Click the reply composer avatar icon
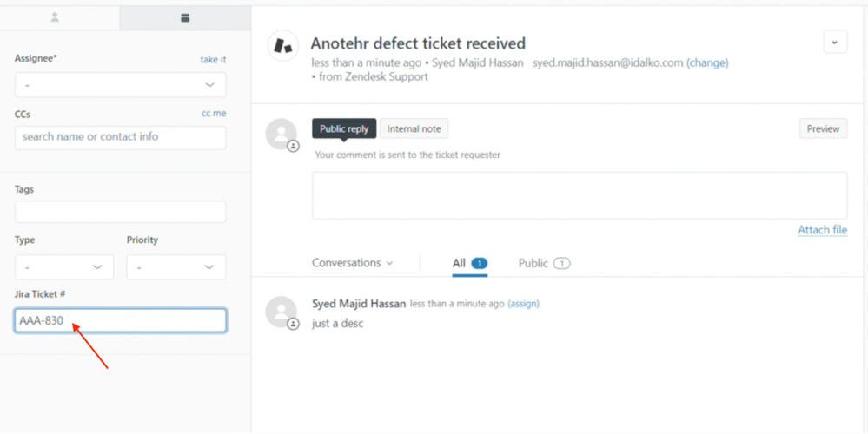Image resolution: width=868 pixels, height=434 pixels. [282, 135]
